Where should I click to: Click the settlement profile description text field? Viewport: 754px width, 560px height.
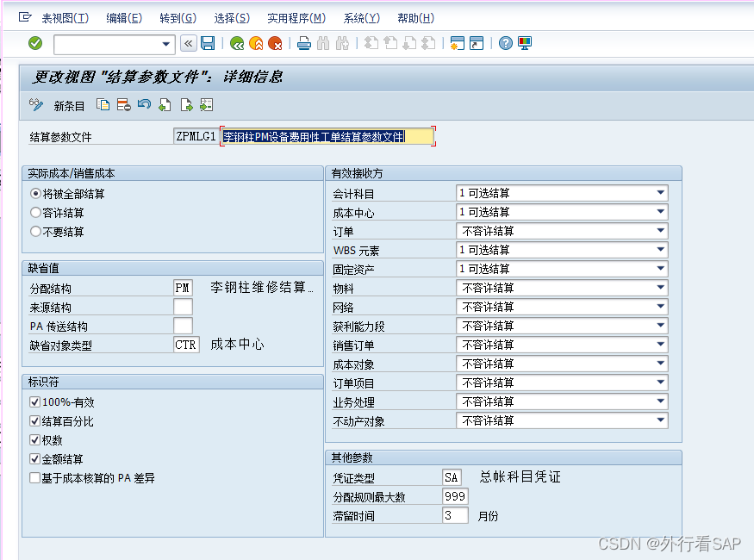point(328,136)
